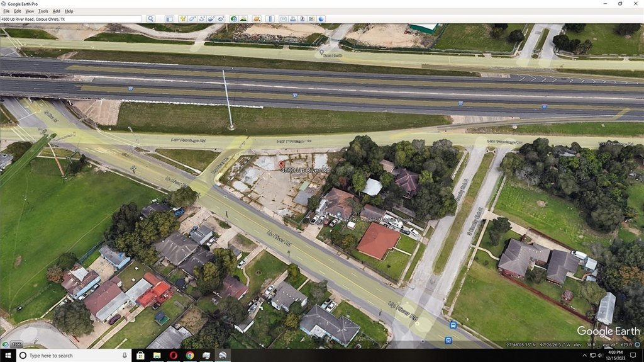Click the 1956 historical imagery button
This screenshot has width=644, height=362.
click(x=16, y=344)
